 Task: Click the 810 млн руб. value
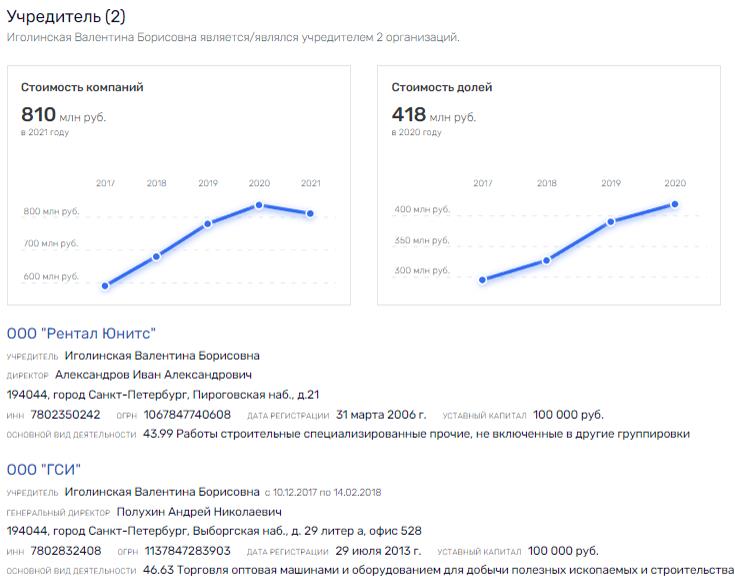click(x=63, y=114)
